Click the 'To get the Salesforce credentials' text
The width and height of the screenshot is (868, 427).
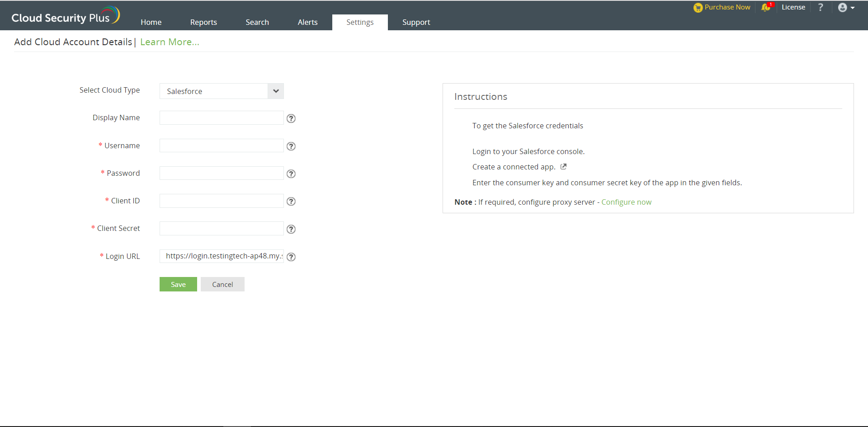click(528, 126)
